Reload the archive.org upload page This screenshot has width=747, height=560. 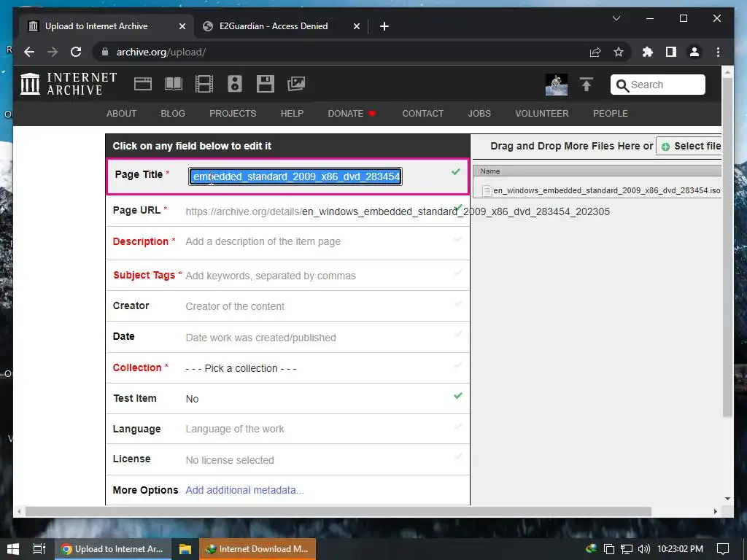76,52
